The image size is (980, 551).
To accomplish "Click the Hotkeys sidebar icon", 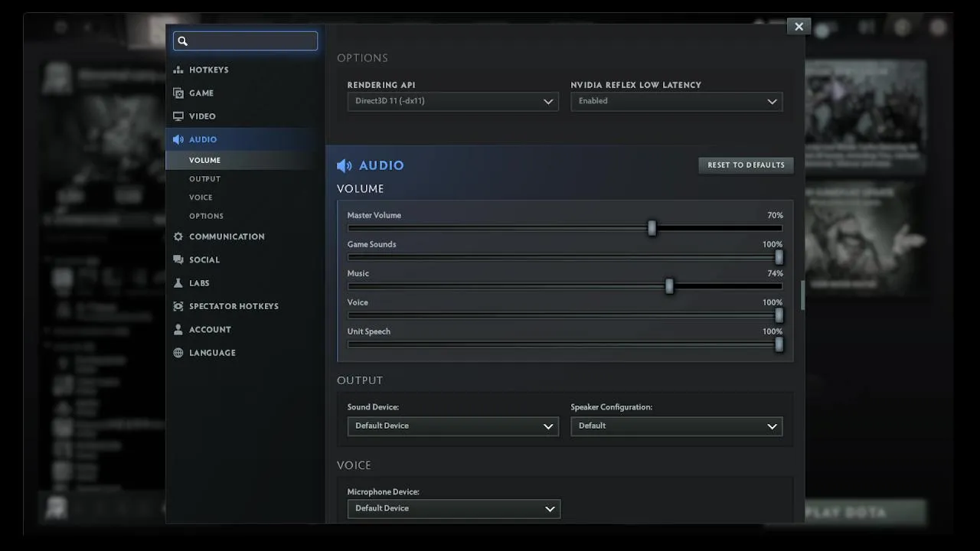I will coord(178,70).
